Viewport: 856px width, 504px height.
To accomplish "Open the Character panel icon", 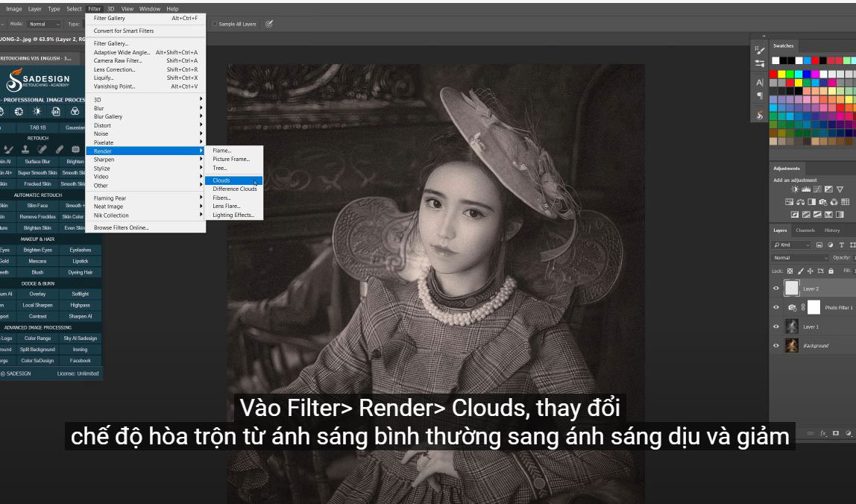I will (760, 82).
